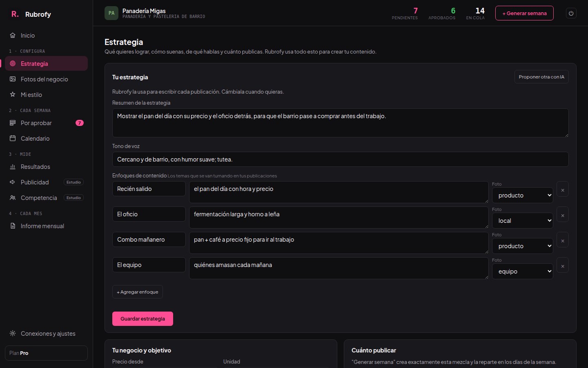Click the Rubrofy logo in sidebar
Screen dimensions: 588x368
tap(31, 14)
